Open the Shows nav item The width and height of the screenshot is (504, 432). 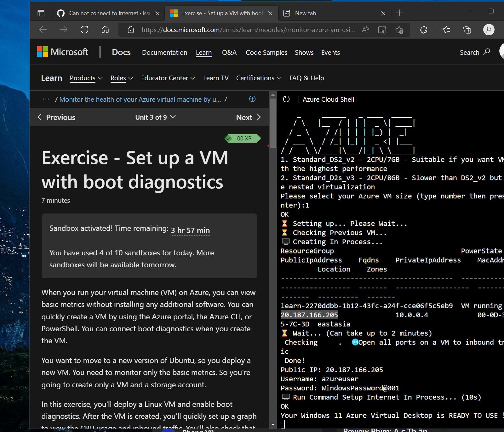(x=304, y=53)
